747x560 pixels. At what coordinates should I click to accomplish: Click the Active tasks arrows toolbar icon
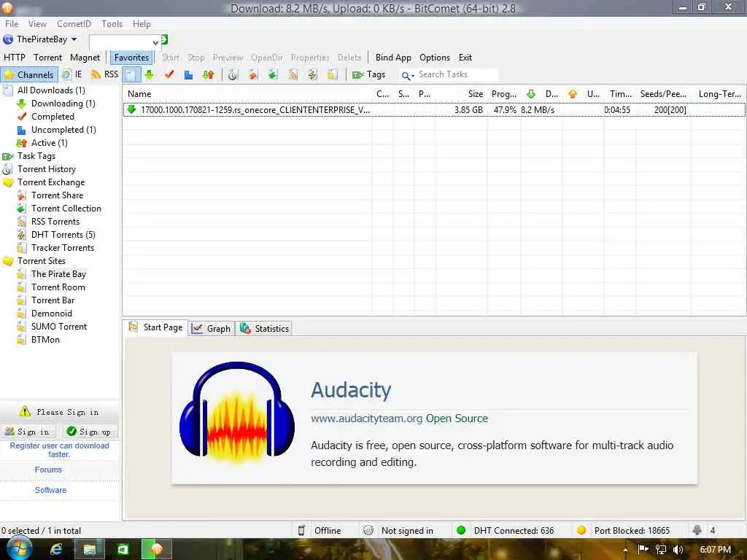pos(208,74)
